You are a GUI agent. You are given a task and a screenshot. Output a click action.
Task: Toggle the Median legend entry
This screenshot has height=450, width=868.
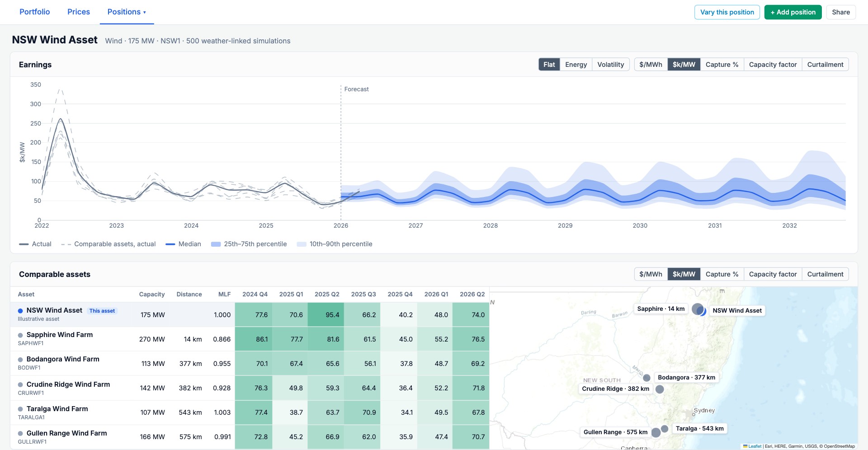click(x=183, y=244)
